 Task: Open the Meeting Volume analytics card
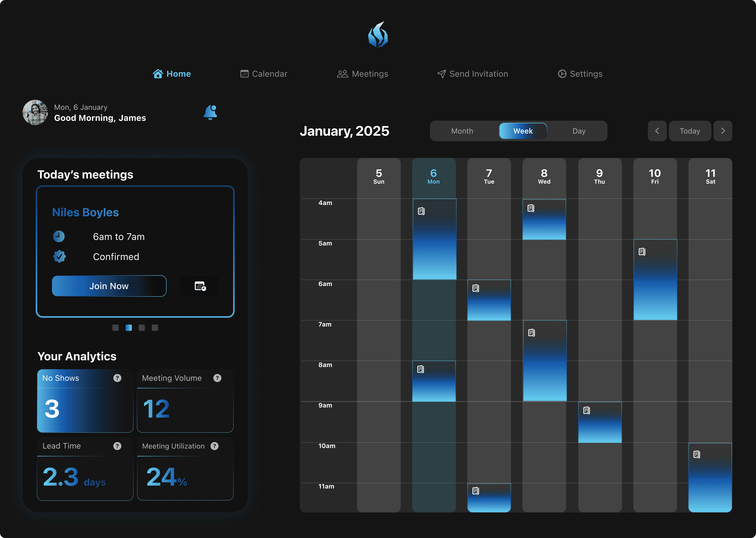(185, 401)
